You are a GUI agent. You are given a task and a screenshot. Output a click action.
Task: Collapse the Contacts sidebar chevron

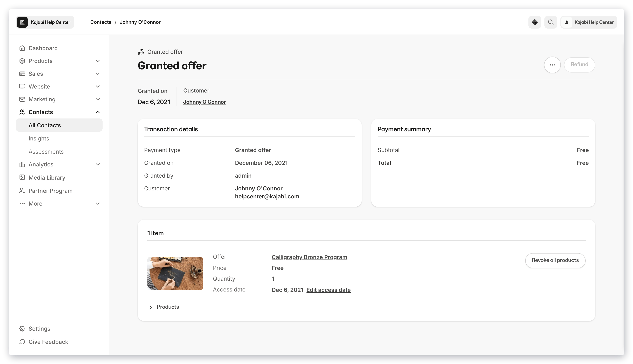point(98,112)
